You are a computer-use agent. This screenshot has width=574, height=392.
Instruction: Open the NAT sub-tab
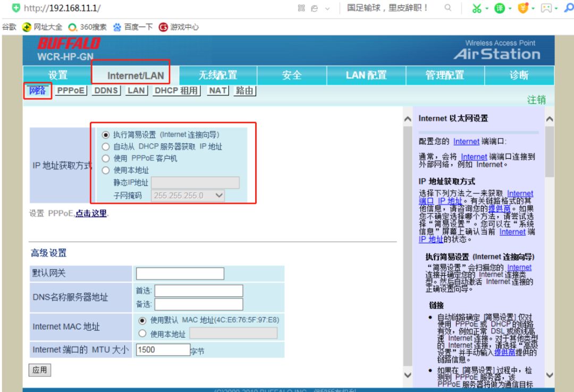point(218,90)
